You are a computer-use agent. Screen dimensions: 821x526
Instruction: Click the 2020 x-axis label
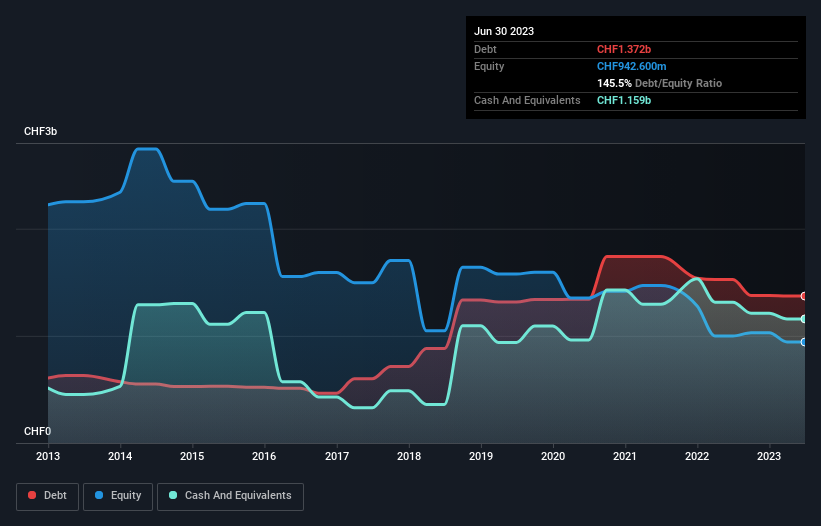point(553,456)
